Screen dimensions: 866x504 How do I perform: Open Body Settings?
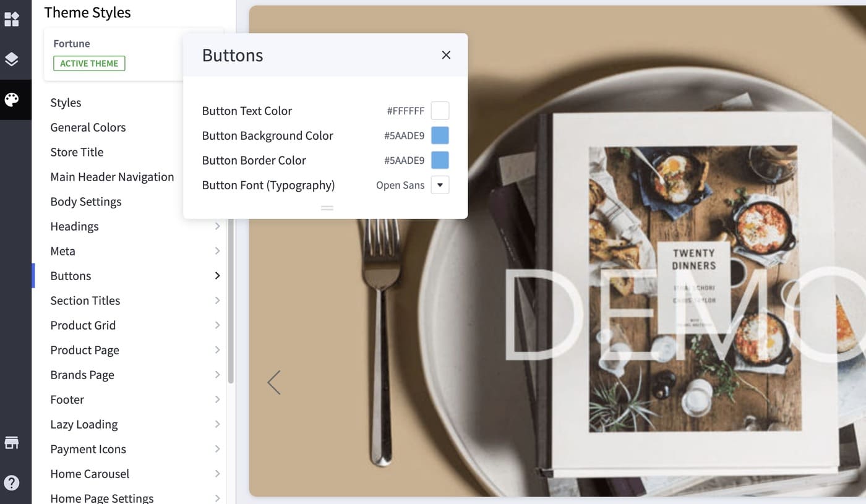(x=85, y=202)
